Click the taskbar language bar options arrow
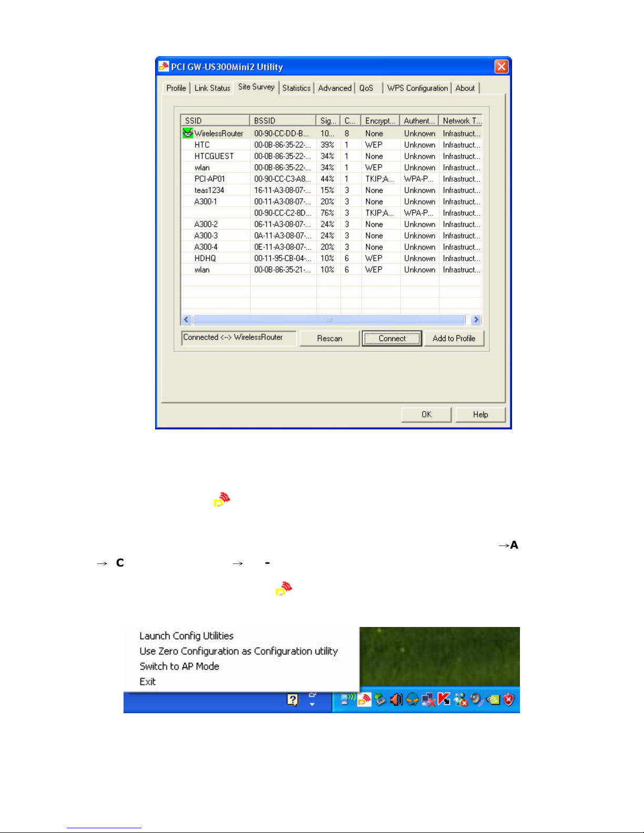644x833 pixels. pos(312,704)
